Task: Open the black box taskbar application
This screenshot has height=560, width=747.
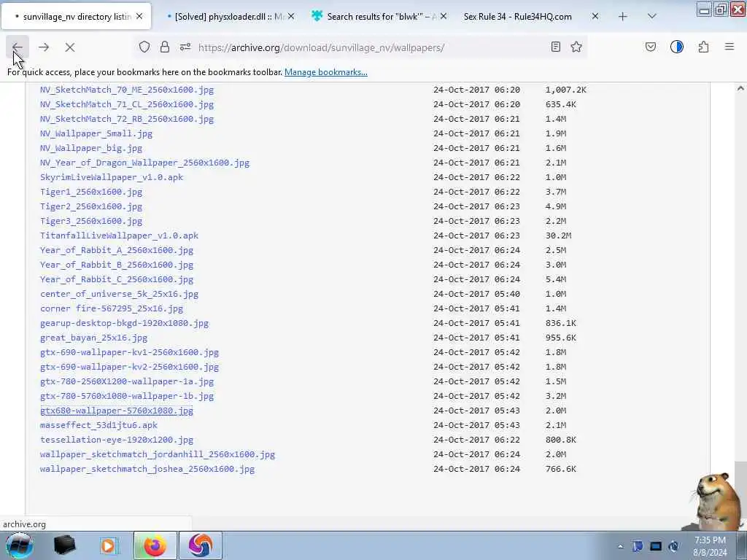Action: click(65, 545)
